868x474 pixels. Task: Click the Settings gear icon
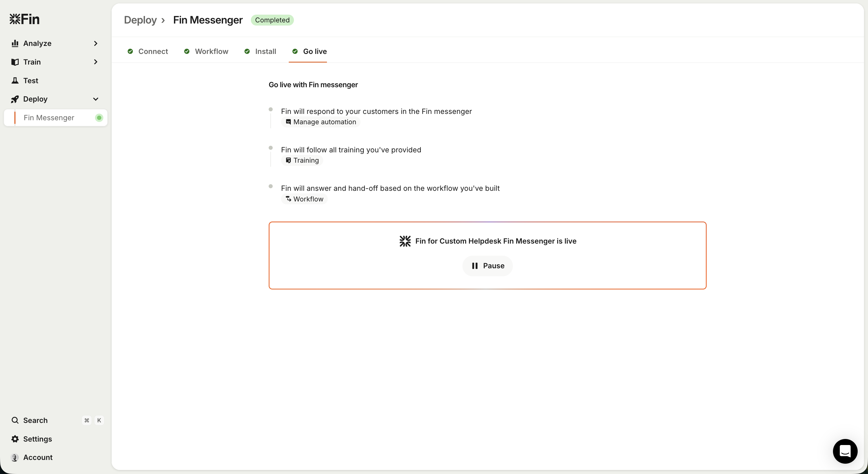15,439
